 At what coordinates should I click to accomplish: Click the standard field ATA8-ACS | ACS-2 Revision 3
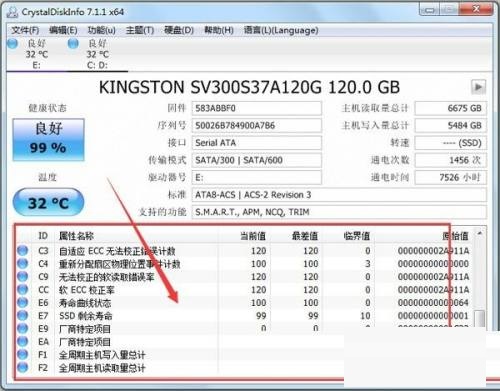point(339,195)
